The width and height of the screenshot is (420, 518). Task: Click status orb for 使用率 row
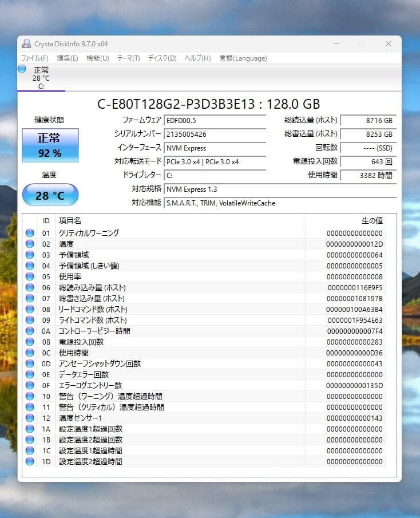tap(30, 276)
